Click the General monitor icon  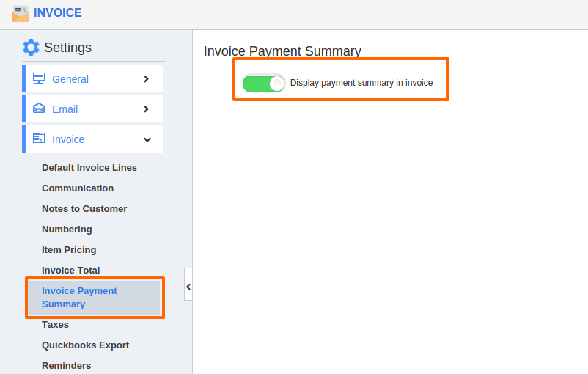tap(39, 78)
